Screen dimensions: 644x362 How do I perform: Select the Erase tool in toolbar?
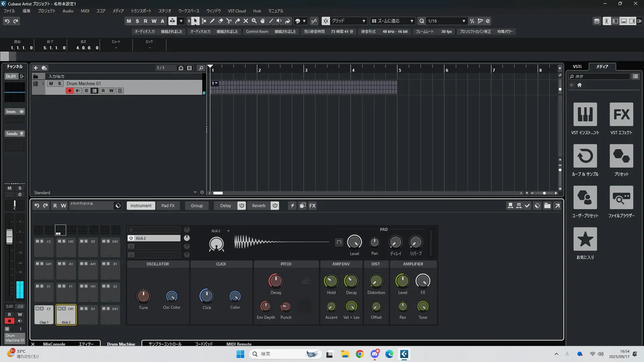[221, 21]
